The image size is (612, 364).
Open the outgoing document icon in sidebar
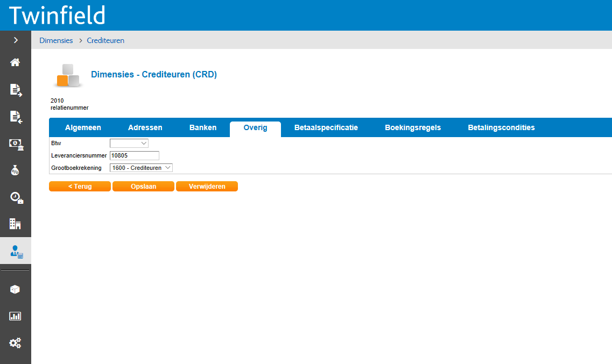click(x=16, y=90)
